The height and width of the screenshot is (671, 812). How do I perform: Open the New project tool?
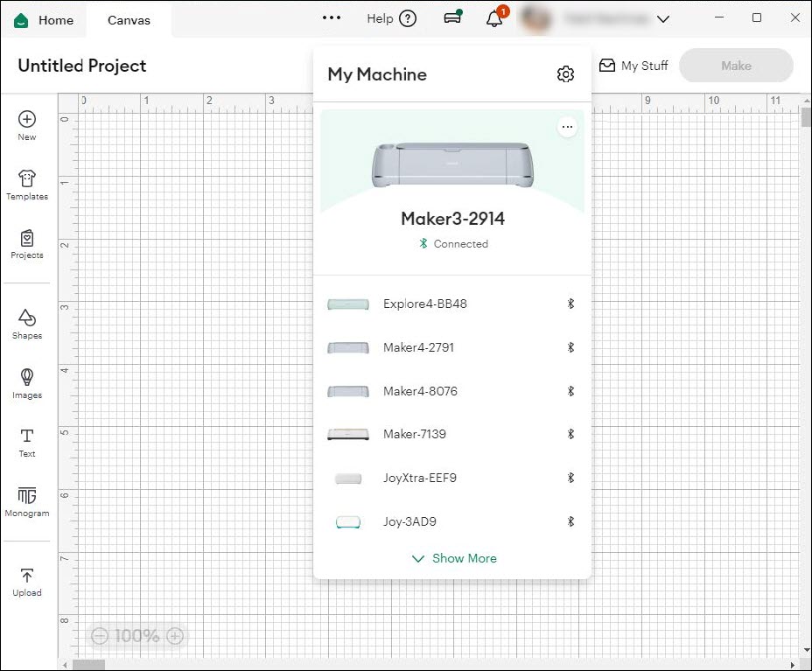pyautogui.click(x=27, y=126)
